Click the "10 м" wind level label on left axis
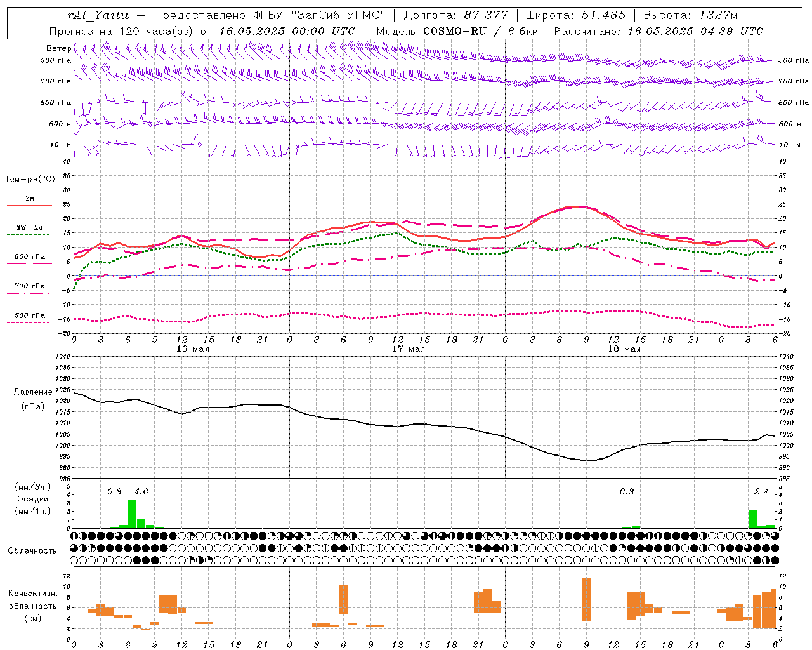 [x=62, y=145]
